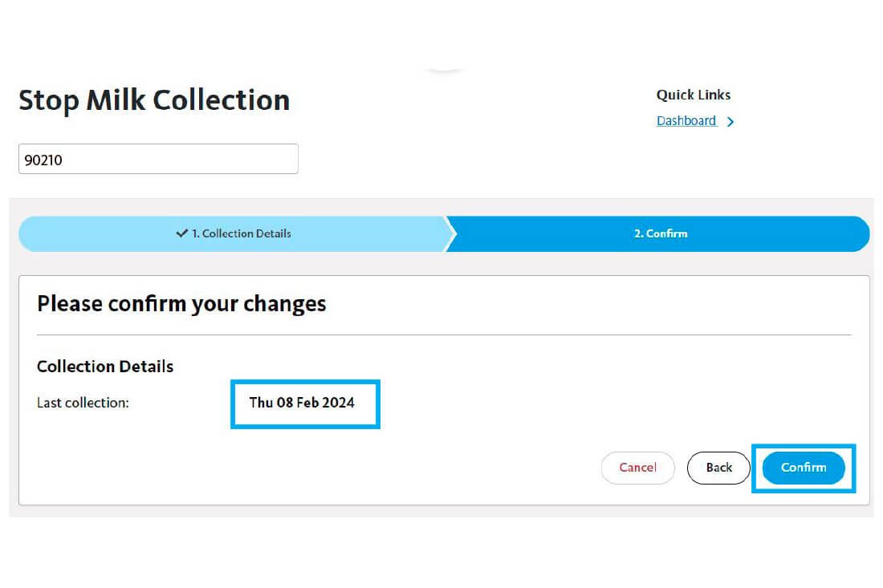Viewport: 883px width, 588px height.
Task: Click the Collection Details section heading
Action: click(x=105, y=367)
